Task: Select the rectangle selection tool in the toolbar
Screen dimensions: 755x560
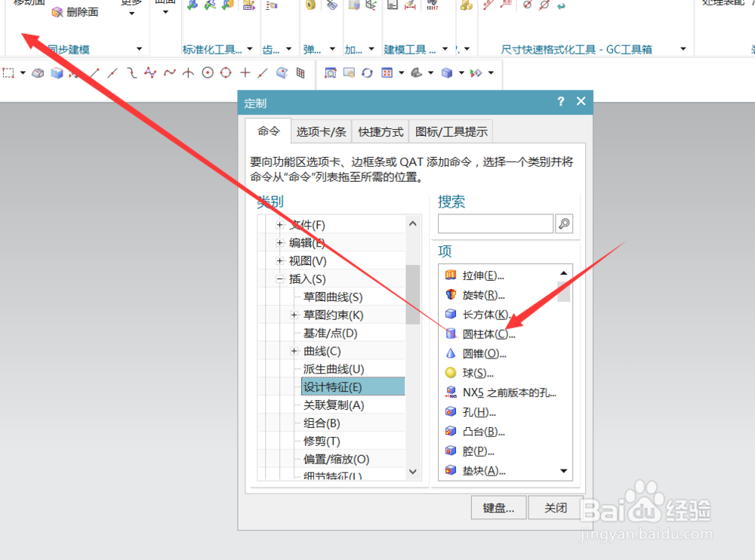Action: coord(9,72)
